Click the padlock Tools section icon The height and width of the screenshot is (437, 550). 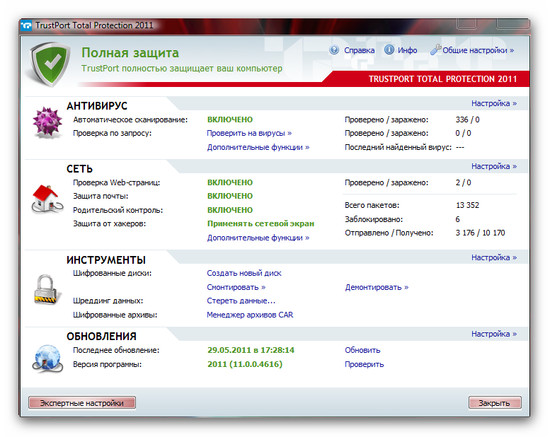[46, 290]
